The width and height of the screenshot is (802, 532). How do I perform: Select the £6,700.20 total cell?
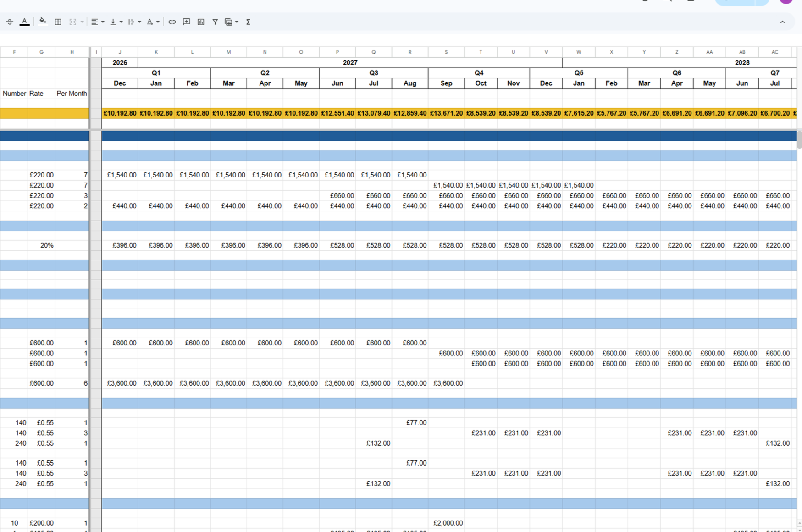(775, 113)
